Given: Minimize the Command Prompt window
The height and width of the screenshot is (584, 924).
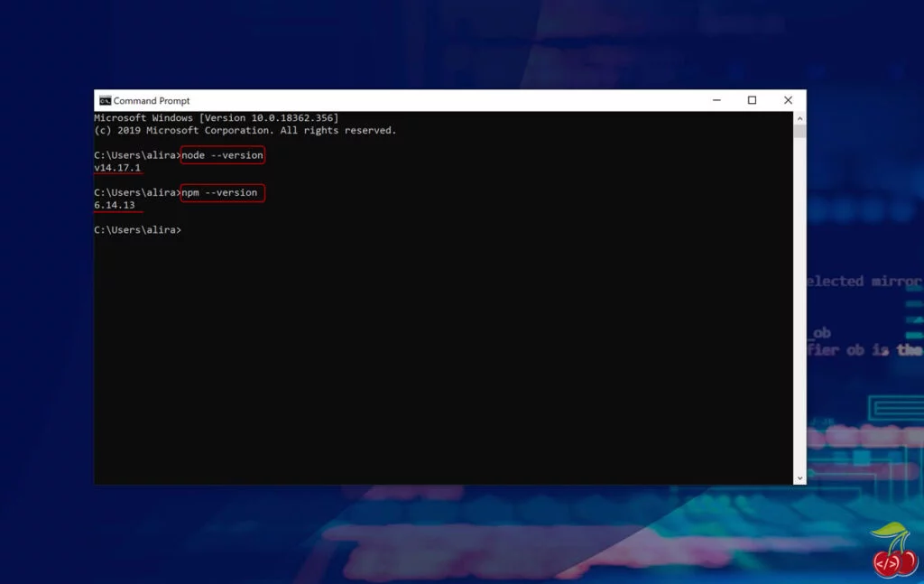Looking at the screenshot, I should pos(716,100).
